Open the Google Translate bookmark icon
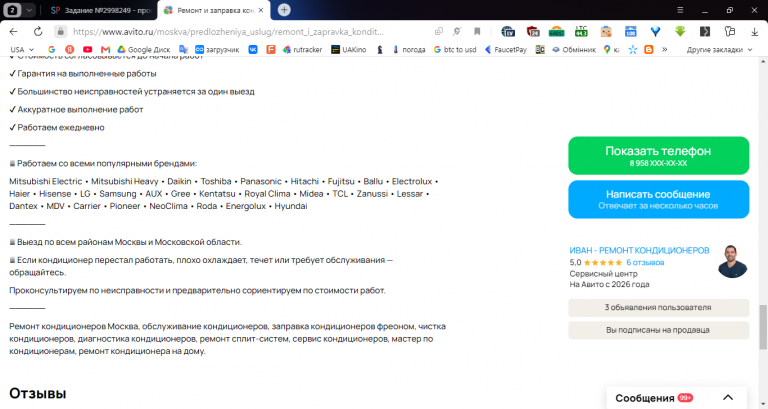 coord(183,49)
